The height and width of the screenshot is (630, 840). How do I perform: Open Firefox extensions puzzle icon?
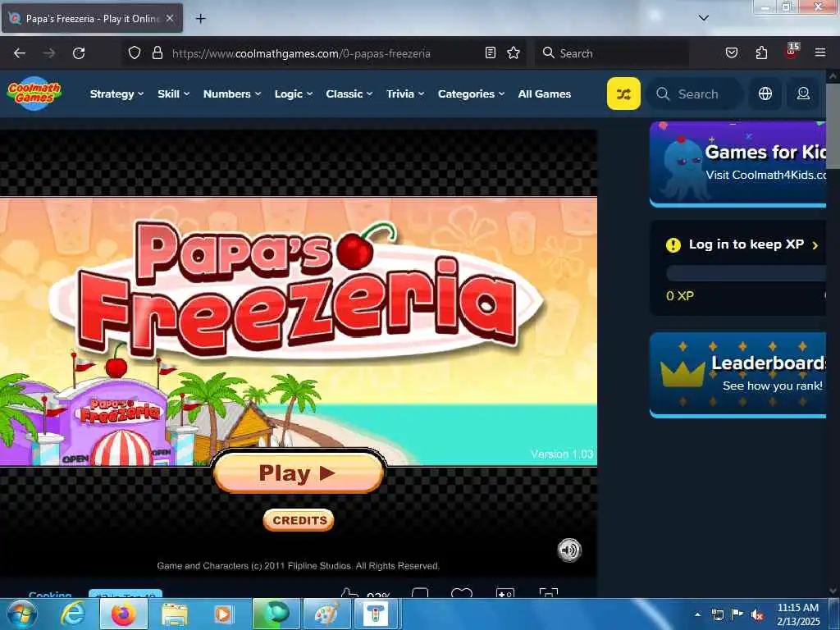tap(761, 52)
